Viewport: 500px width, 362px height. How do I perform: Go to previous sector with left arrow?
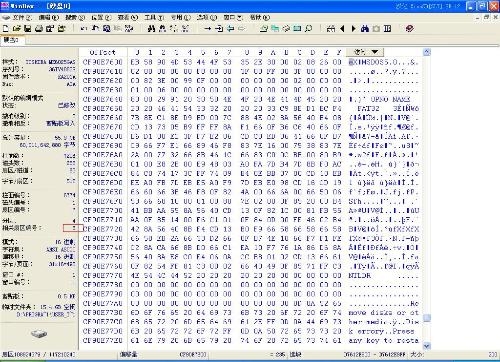click(x=342, y=29)
